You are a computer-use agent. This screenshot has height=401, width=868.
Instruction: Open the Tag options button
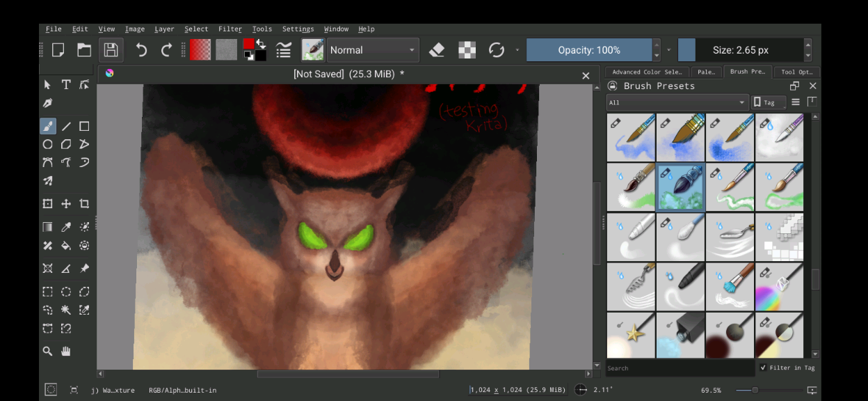point(769,102)
